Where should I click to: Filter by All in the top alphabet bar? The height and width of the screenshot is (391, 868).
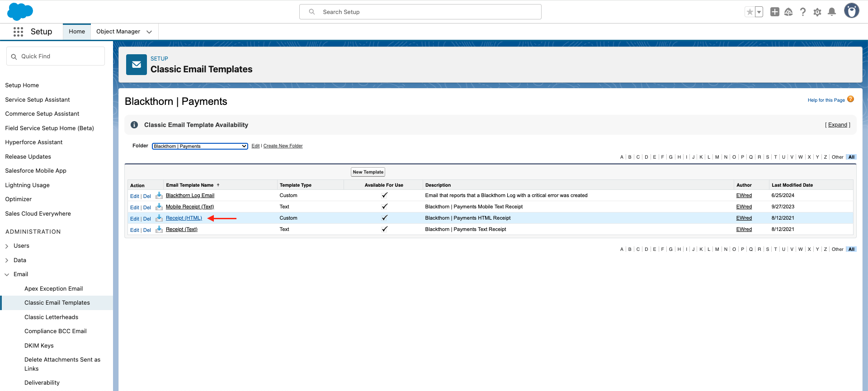(x=852, y=157)
